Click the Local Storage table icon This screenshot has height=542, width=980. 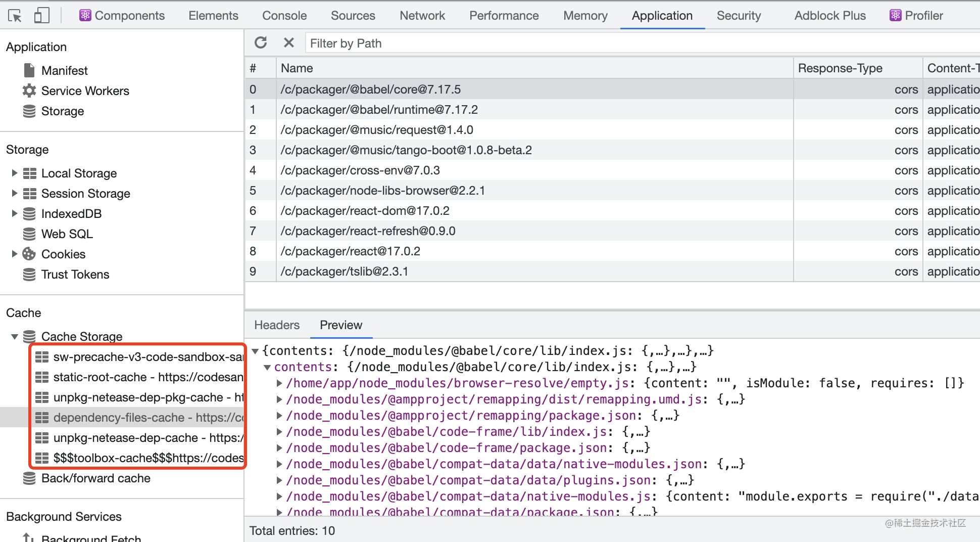coord(30,173)
